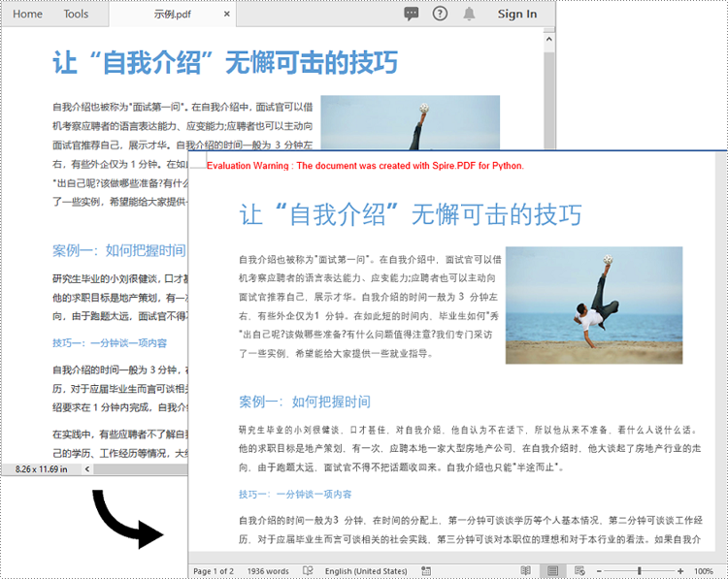Click the PDF horizontal scroll left arrow
The image size is (728, 579).
pyautogui.click(x=87, y=469)
